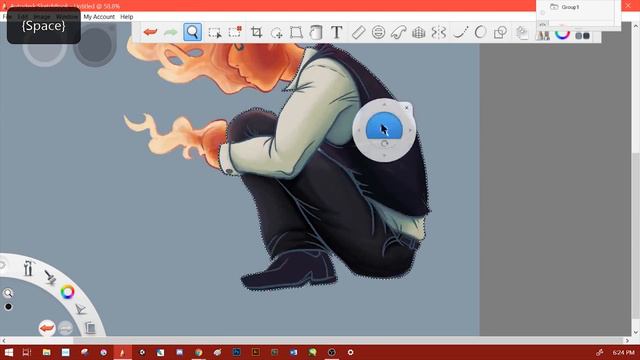Viewport: 640px width, 360px height.
Task: Open Word from the taskbar
Action: 293,352
